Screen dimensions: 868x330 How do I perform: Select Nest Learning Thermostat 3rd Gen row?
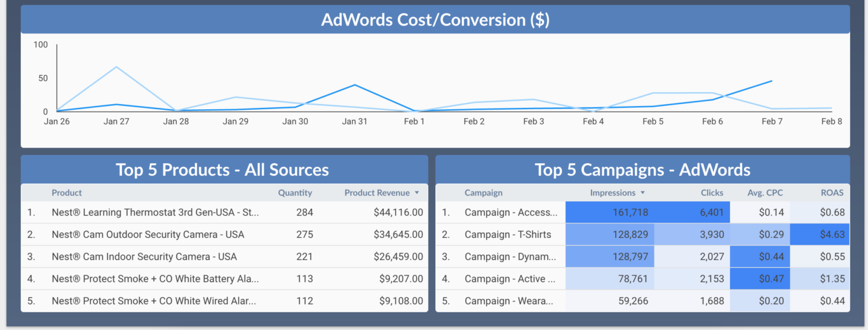(x=224, y=212)
